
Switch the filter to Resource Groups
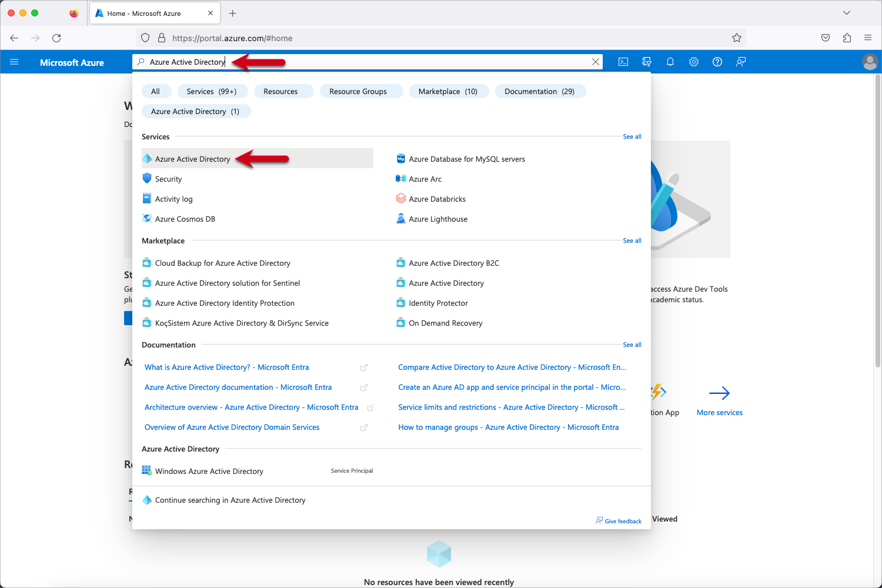pyautogui.click(x=361, y=91)
